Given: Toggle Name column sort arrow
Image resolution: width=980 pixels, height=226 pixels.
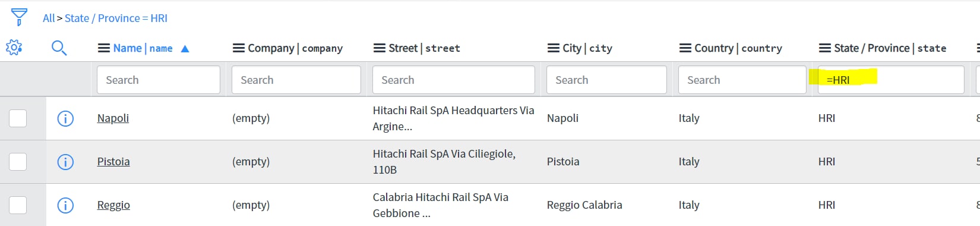Looking at the screenshot, I should pos(185,49).
